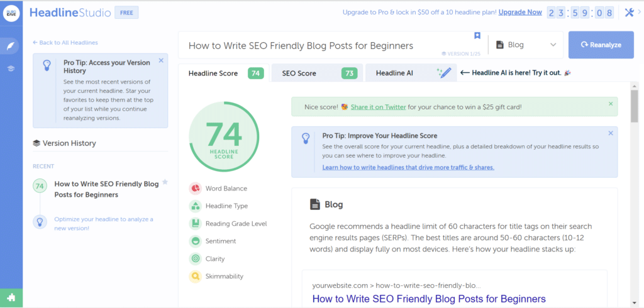Open Learn how to write headlines link

pyautogui.click(x=408, y=167)
